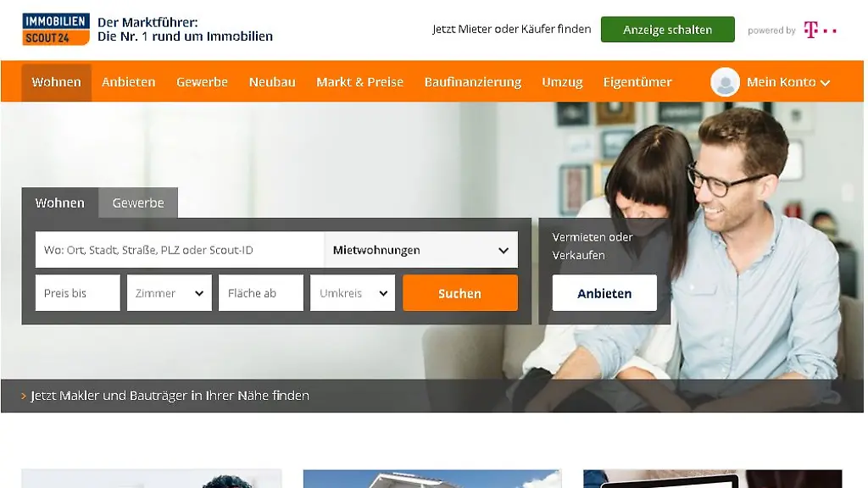Screen dimensions: 868x488
Task: Open Markt & Preise in navigation
Action: tap(359, 82)
